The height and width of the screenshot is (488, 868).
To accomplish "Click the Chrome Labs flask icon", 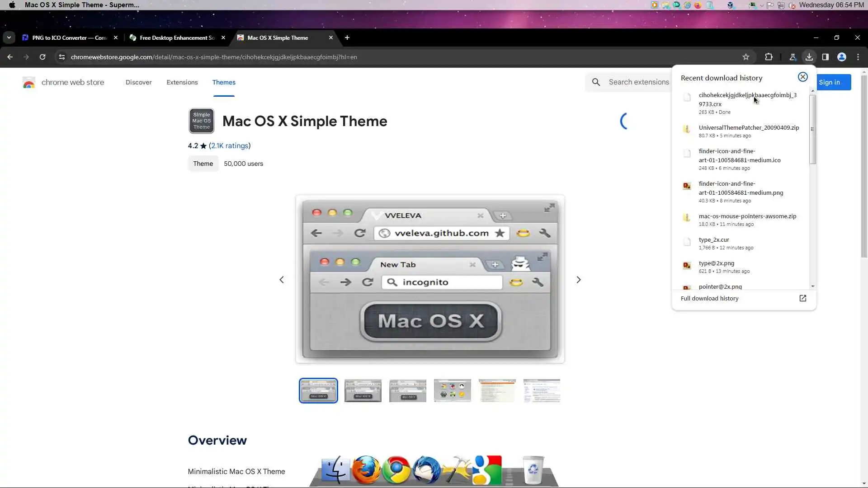I will pyautogui.click(x=793, y=57).
